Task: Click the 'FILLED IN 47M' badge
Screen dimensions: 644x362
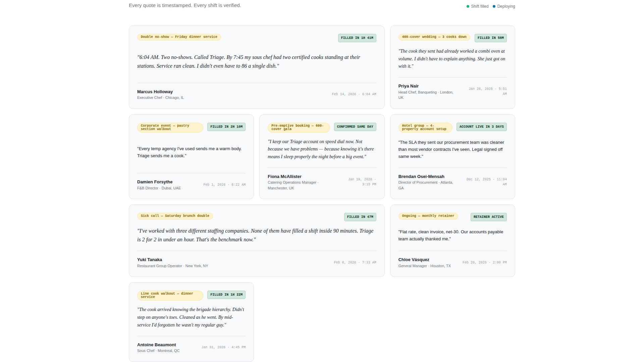Action: (x=360, y=217)
